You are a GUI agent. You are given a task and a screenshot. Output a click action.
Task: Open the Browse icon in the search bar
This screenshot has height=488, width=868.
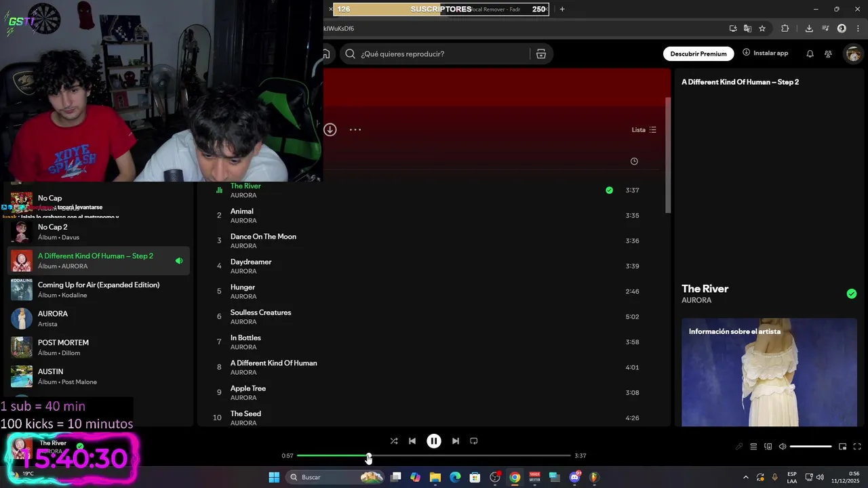tap(541, 54)
